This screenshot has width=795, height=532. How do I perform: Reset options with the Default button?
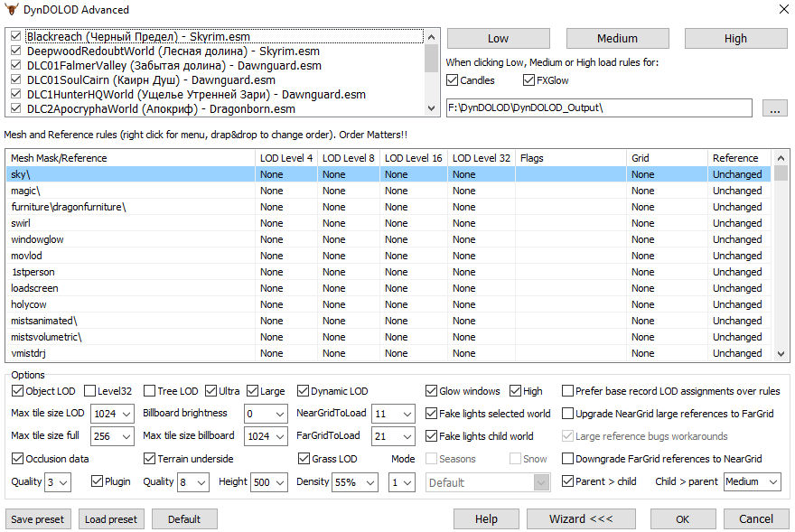click(184, 519)
